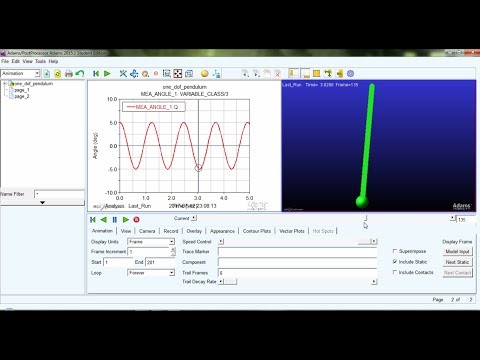The width and height of the screenshot is (480, 360).
Task: Select the rotate view tool icon
Action: coord(123,74)
